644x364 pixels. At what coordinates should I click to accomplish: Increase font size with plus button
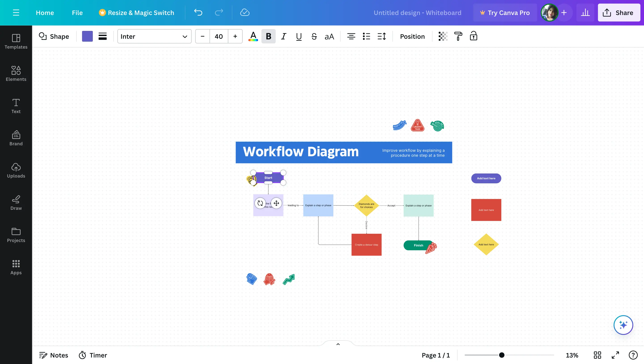235,36
